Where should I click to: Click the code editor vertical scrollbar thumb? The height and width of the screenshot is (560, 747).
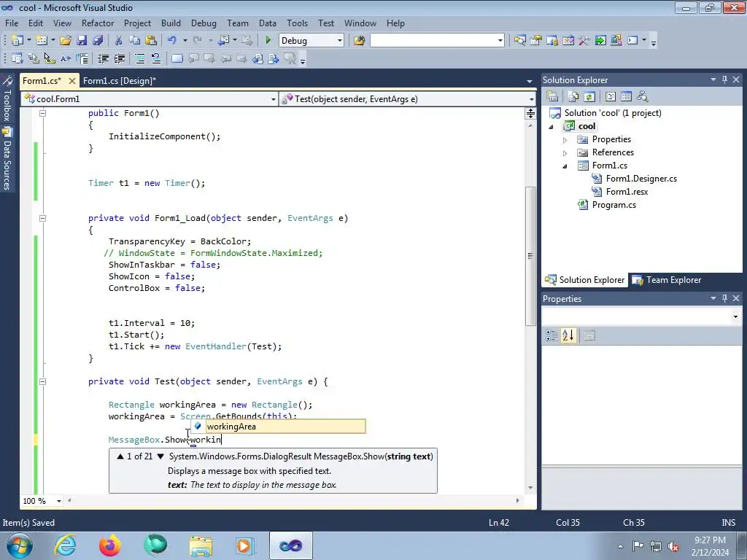(x=530, y=256)
